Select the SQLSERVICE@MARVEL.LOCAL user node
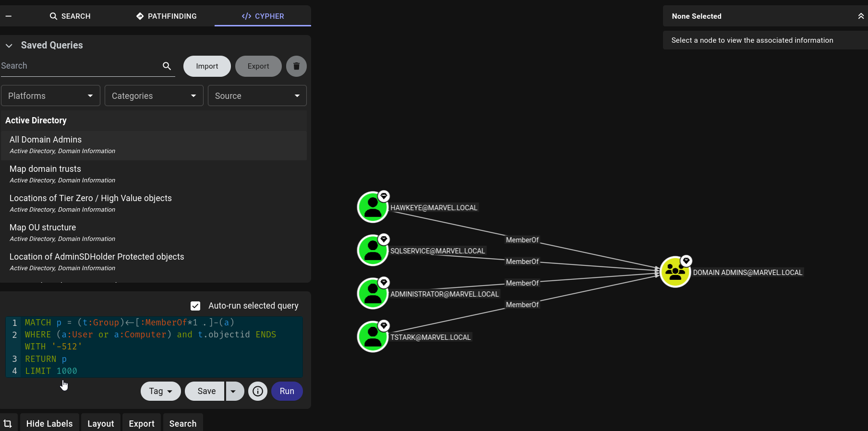Image resolution: width=868 pixels, height=431 pixels. pyautogui.click(x=373, y=251)
